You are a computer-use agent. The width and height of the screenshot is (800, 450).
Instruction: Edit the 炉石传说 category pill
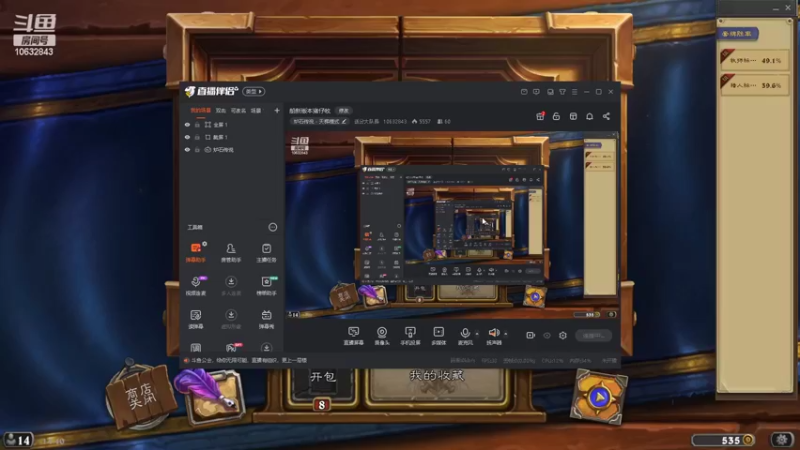click(320, 121)
